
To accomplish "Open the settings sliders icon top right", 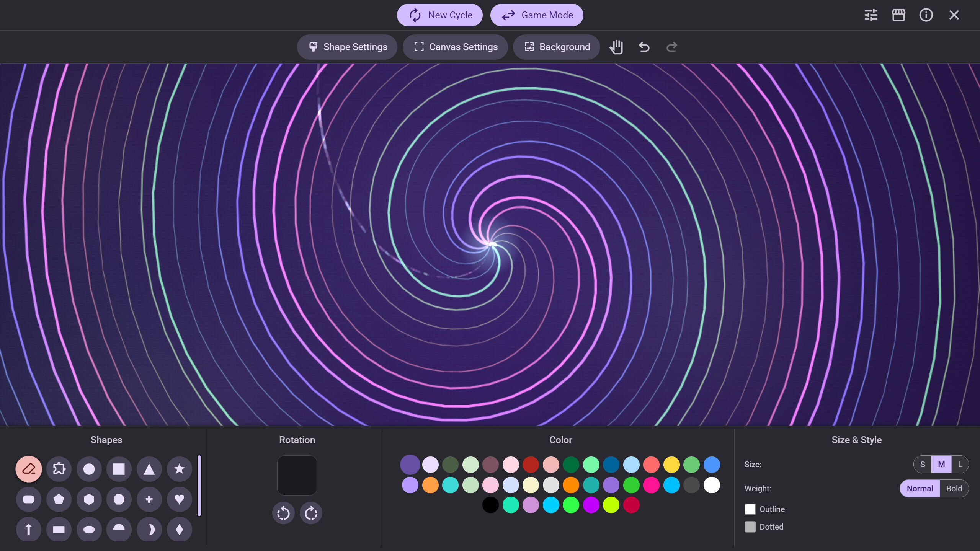I will pos(871,15).
